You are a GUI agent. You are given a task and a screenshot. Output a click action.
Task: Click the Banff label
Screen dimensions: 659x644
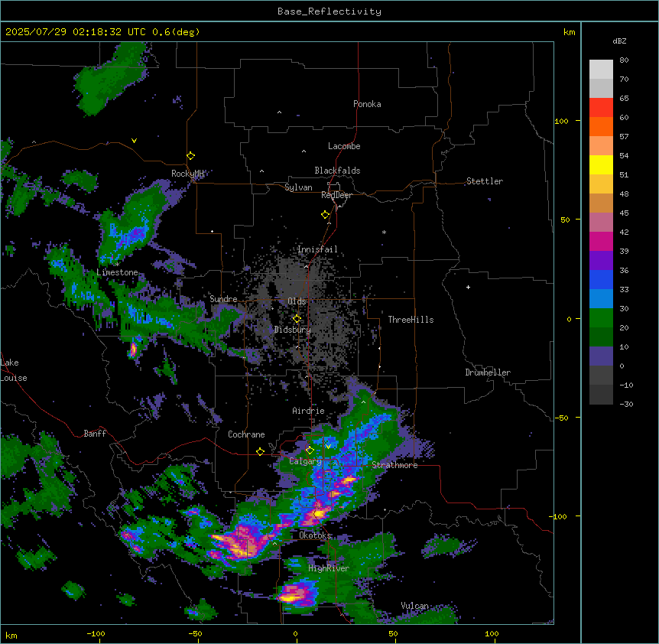pyautogui.click(x=95, y=434)
